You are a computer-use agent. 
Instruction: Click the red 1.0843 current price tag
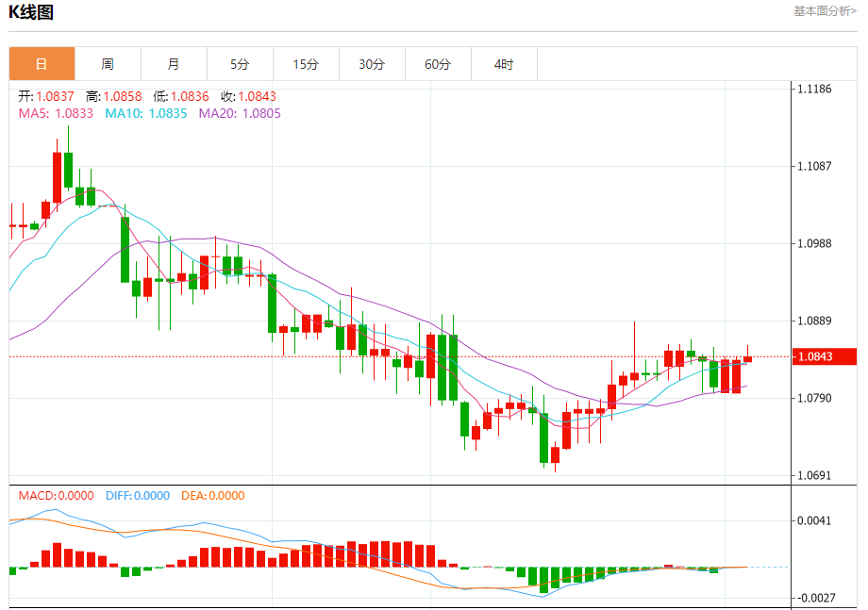(x=825, y=356)
